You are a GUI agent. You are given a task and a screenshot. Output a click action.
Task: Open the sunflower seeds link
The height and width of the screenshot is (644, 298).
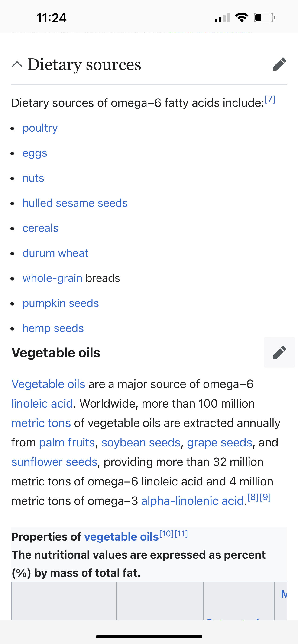[x=54, y=462]
